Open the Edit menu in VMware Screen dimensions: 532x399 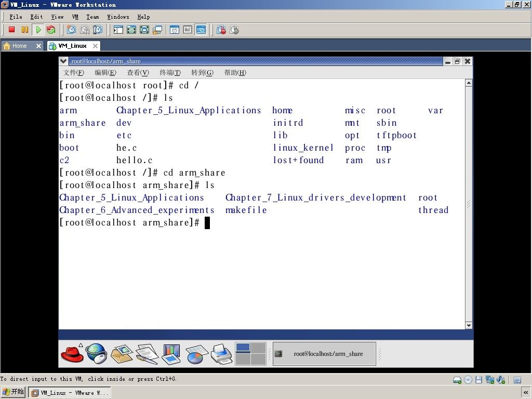37,17
